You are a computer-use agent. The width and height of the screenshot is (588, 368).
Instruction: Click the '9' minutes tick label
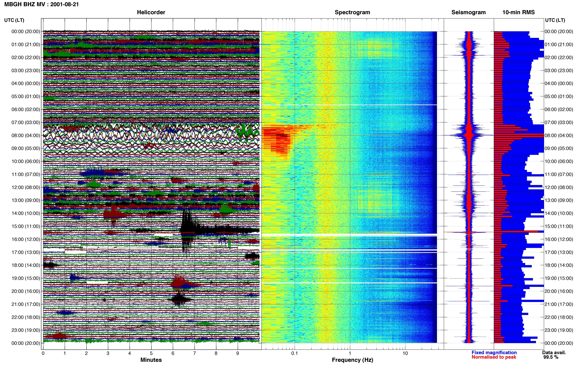pos(238,353)
